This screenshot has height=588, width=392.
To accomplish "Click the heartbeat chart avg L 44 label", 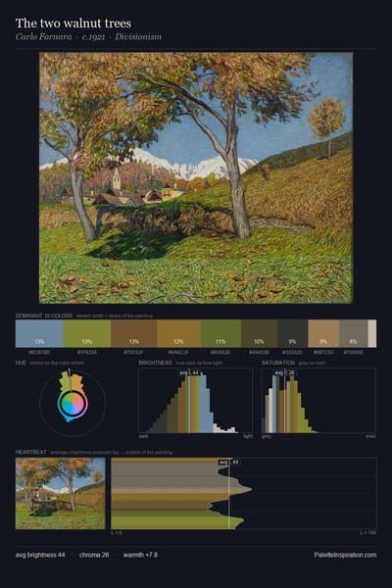I will coord(229,462).
